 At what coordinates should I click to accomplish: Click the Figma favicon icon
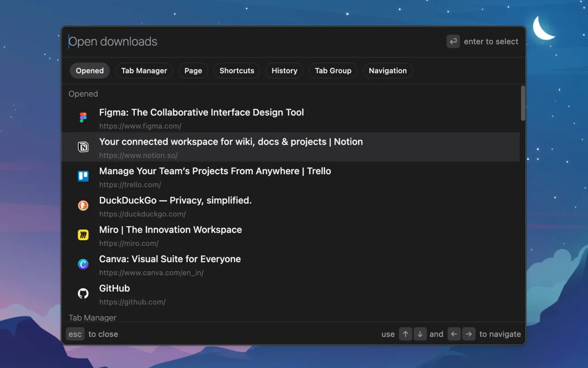point(83,118)
